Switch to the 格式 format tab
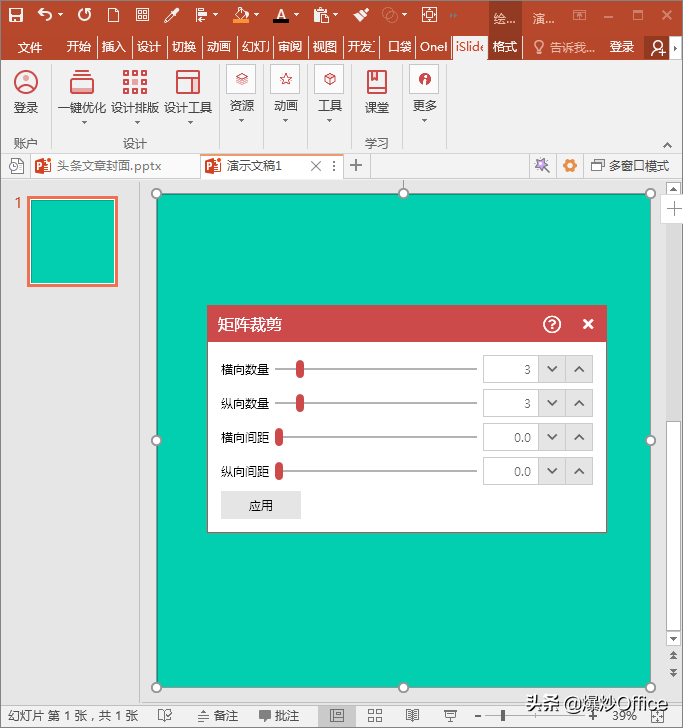The image size is (683, 728). (505, 47)
